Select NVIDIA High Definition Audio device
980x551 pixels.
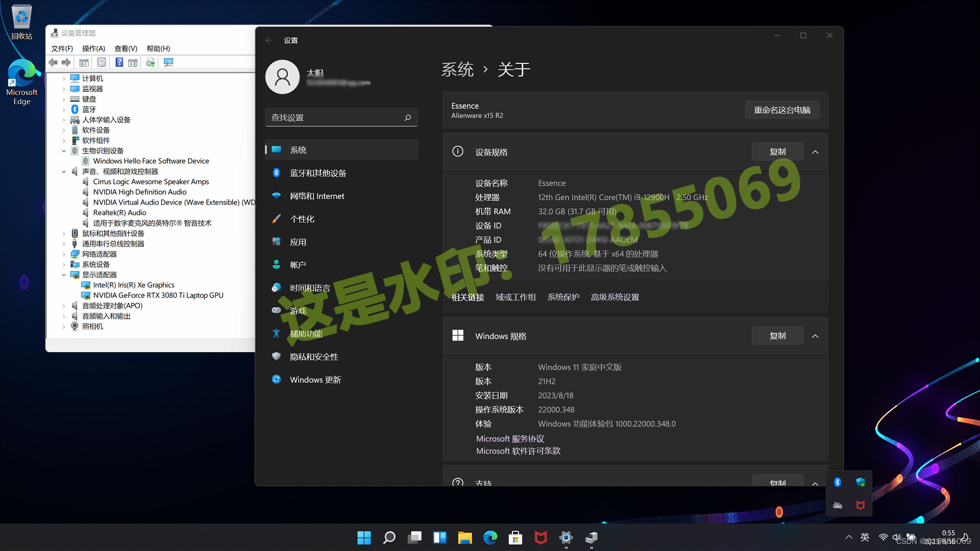click(x=140, y=192)
